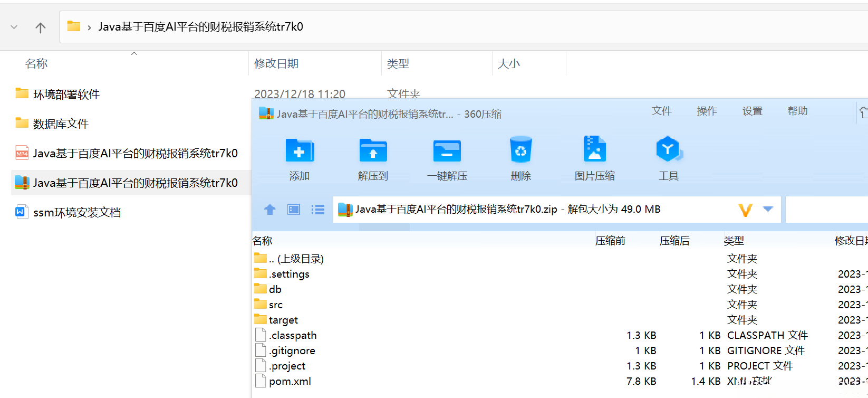The width and height of the screenshot is (868, 398).
Task: Click the pom.xml file icon
Action: pos(261,381)
